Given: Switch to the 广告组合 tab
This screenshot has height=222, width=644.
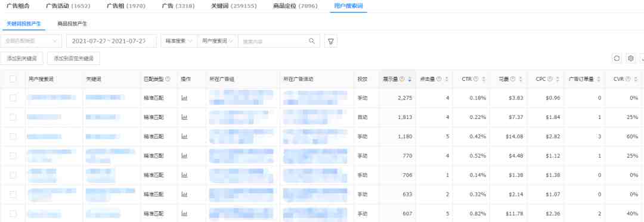Looking at the screenshot, I should point(17,6).
